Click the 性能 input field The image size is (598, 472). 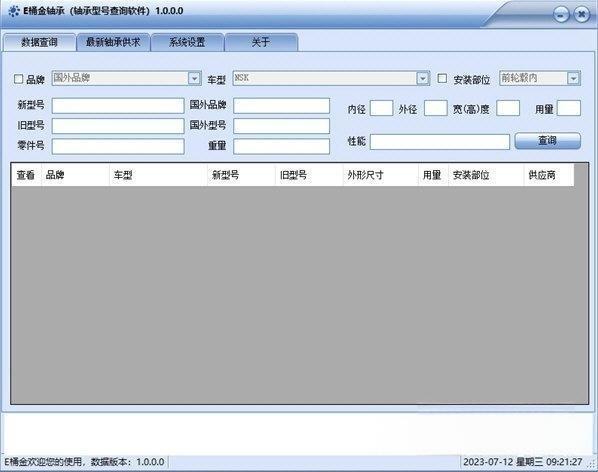tap(440, 142)
